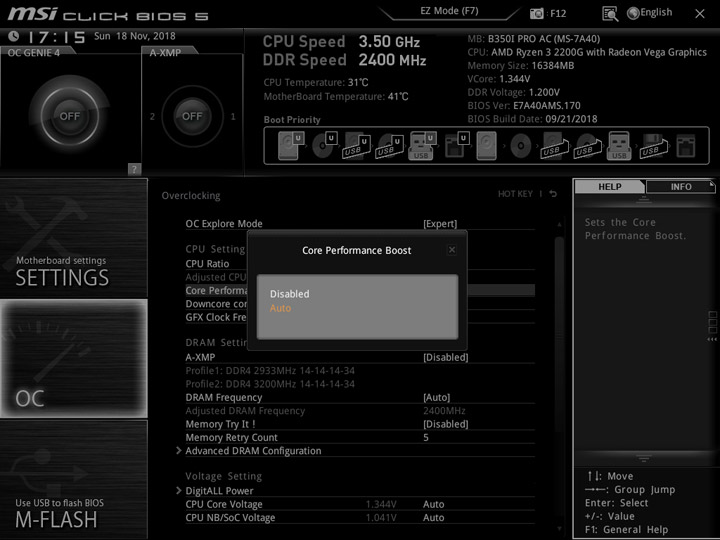Select the Downcore control setting
Viewport: 720px width, 540px height.
(216, 304)
